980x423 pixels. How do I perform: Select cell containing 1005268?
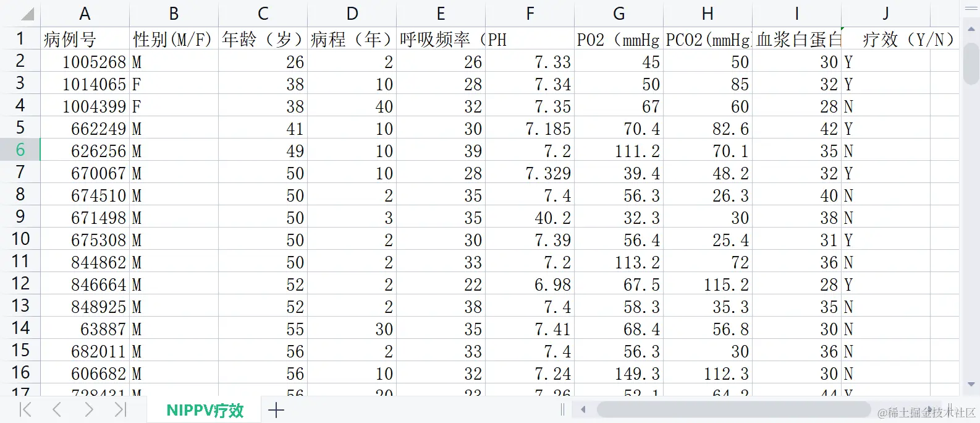click(x=85, y=61)
